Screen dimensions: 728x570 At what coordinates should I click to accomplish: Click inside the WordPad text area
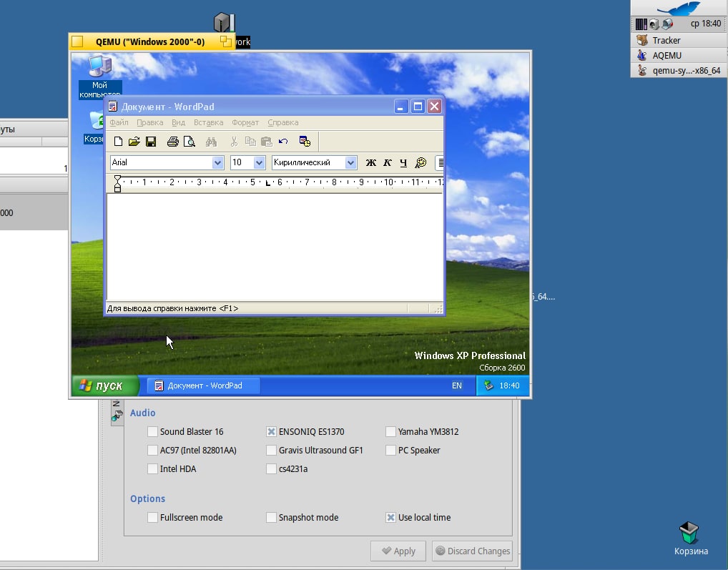pos(275,247)
